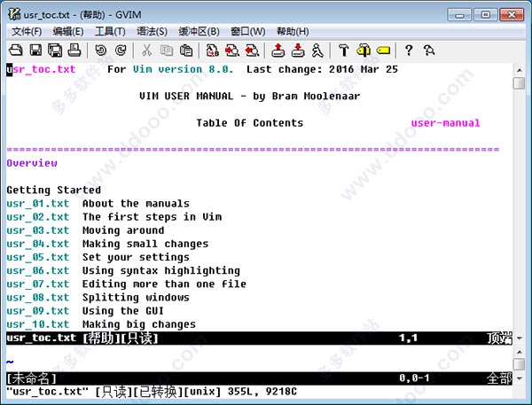Screen dimensions: 532x405
Task: Select the usr_06.txt syntax highlighting link
Action: tap(37, 271)
